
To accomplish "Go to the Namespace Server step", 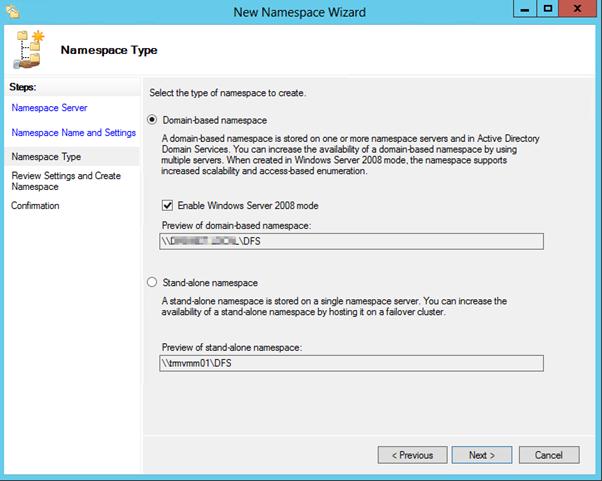I will click(49, 107).
